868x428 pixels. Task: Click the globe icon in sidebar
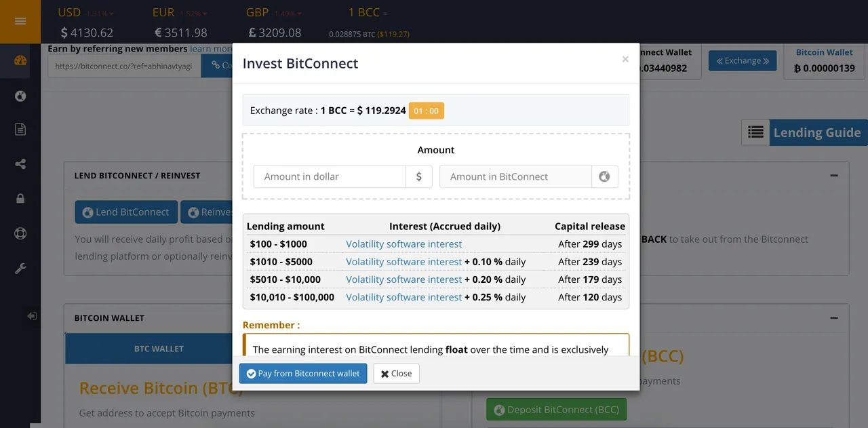click(20, 96)
